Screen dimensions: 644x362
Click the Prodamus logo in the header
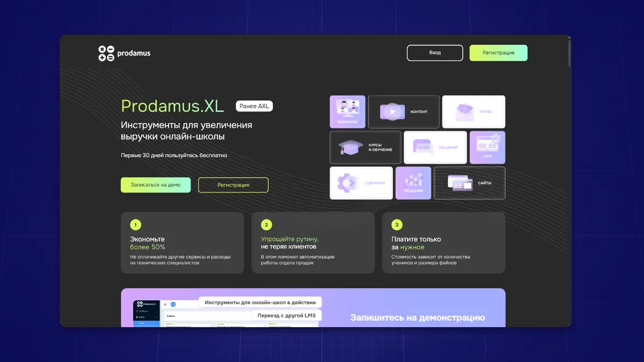tap(124, 53)
